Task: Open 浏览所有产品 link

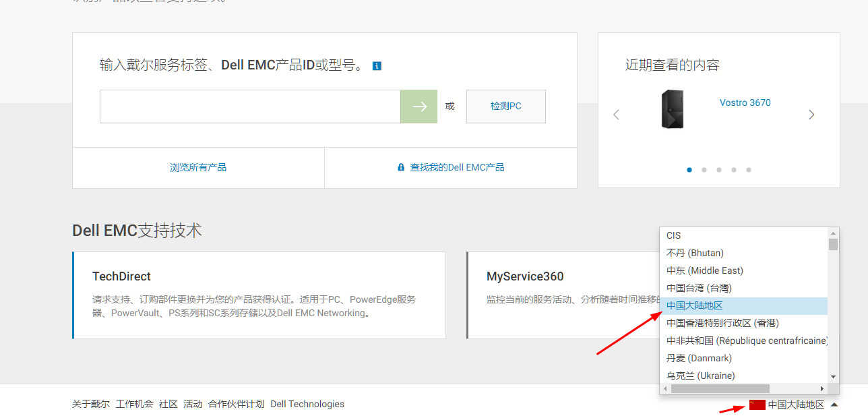Action: tap(198, 167)
